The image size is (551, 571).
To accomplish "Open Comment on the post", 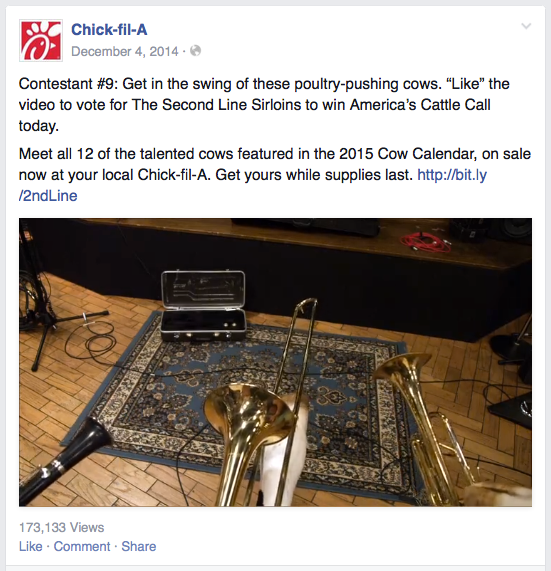I will click(x=82, y=546).
